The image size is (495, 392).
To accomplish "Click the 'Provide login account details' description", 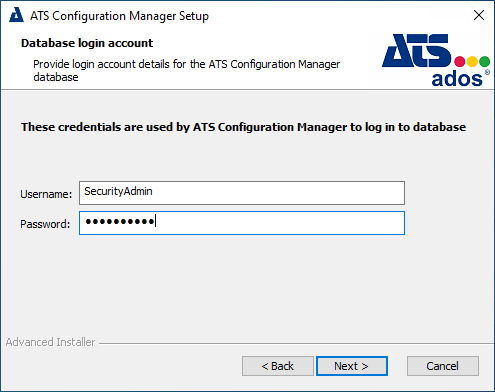I will pyautogui.click(x=187, y=70).
